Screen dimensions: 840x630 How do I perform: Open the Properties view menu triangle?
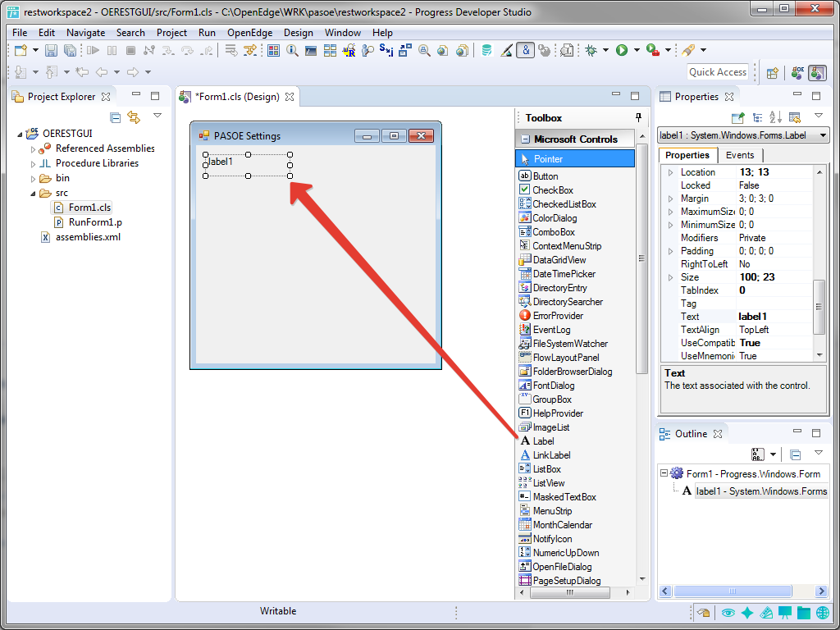[x=818, y=116]
